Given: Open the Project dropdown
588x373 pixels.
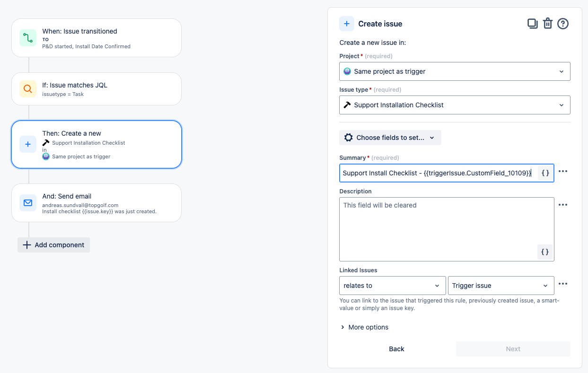Looking at the screenshot, I should click(x=455, y=71).
